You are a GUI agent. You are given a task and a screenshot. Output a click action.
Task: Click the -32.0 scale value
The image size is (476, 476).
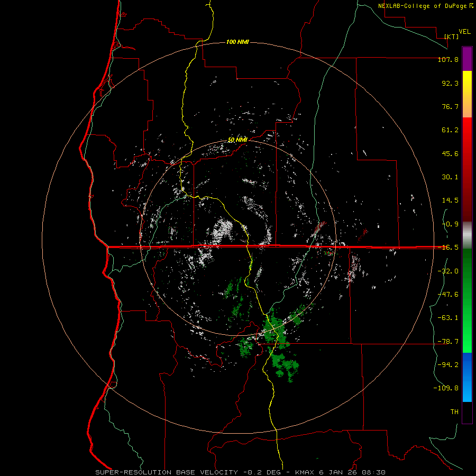[x=448, y=271]
